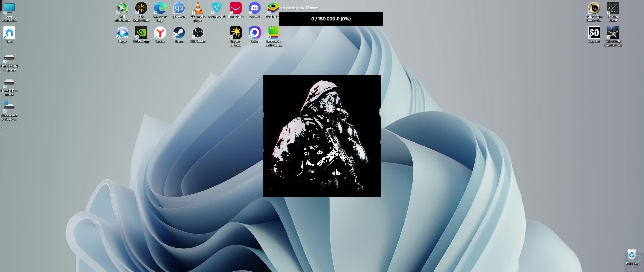Select the Яндекс Музыка icon
Image resolution: width=644 pixels, height=272 pixels.
(235, 33)
